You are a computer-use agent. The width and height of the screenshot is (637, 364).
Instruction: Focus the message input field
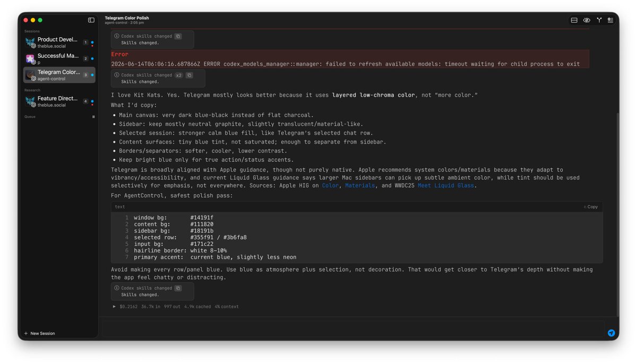pyautogui.click(x=353, y=329)
